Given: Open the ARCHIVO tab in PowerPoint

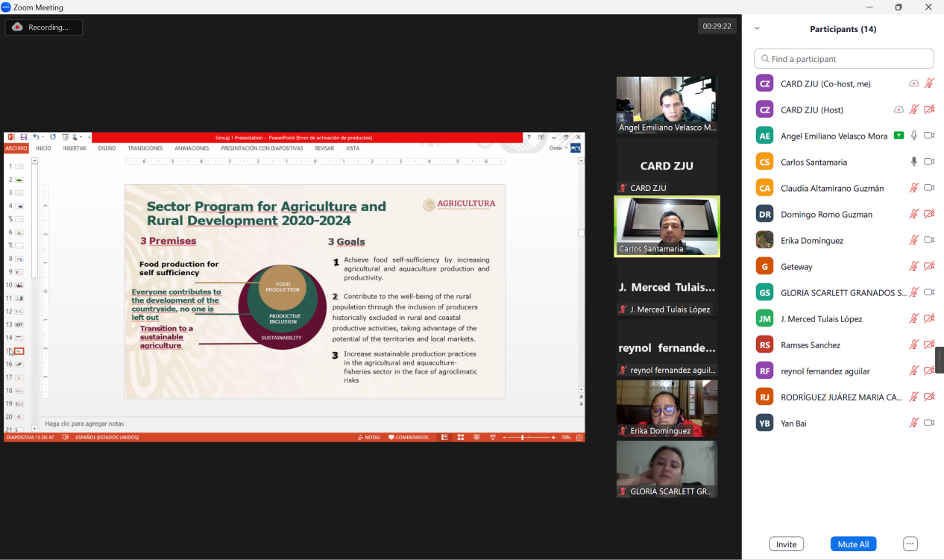Looking at the screenshot, I should [x=16, y=148].
